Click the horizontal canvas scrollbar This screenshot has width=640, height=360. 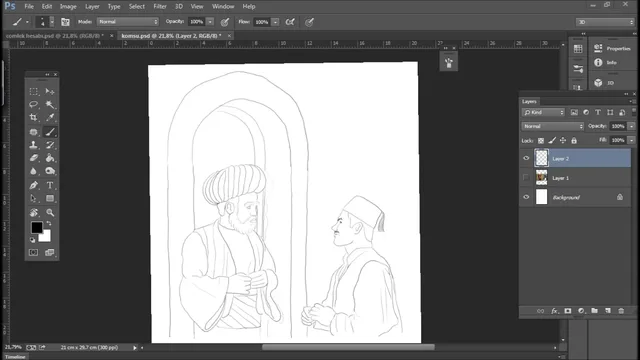348,347
